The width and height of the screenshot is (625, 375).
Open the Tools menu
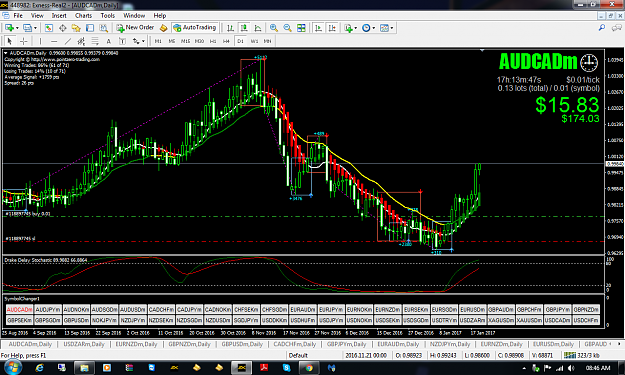pyautogui.click(x=108, y=16)
